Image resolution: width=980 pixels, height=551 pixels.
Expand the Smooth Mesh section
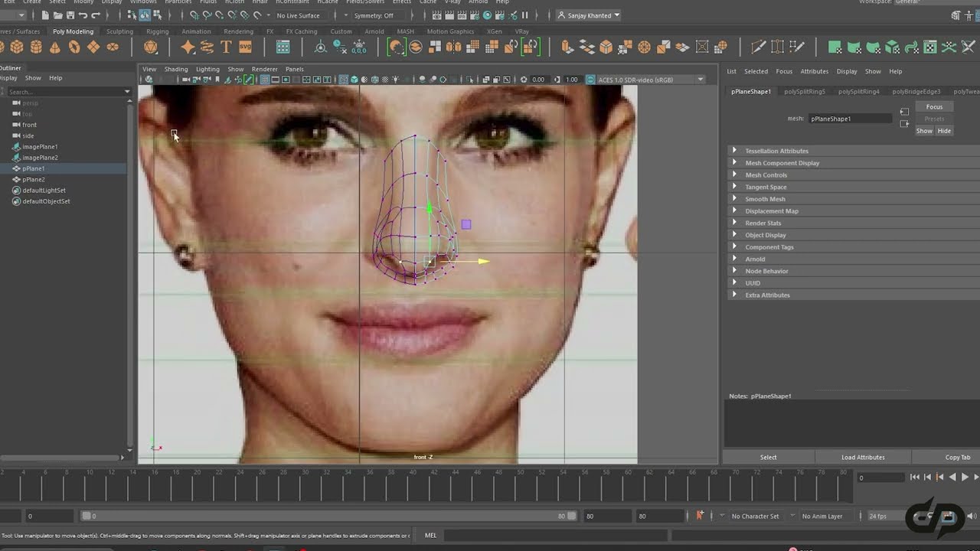point(765,199)
